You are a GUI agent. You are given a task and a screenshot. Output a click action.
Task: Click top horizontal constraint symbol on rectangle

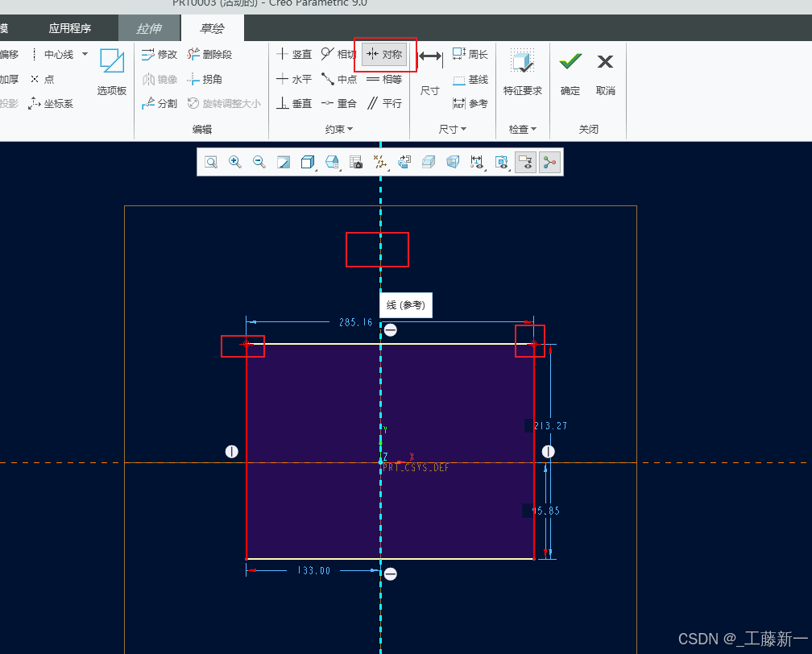[x=391, y=330]
